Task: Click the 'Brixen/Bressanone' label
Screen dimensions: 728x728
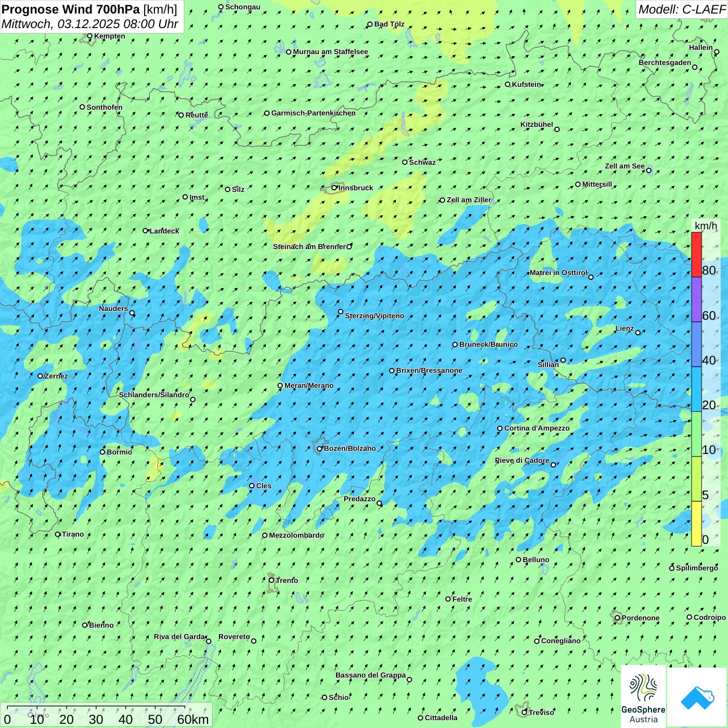Action: pyautogui.click(x=429, y=370)
